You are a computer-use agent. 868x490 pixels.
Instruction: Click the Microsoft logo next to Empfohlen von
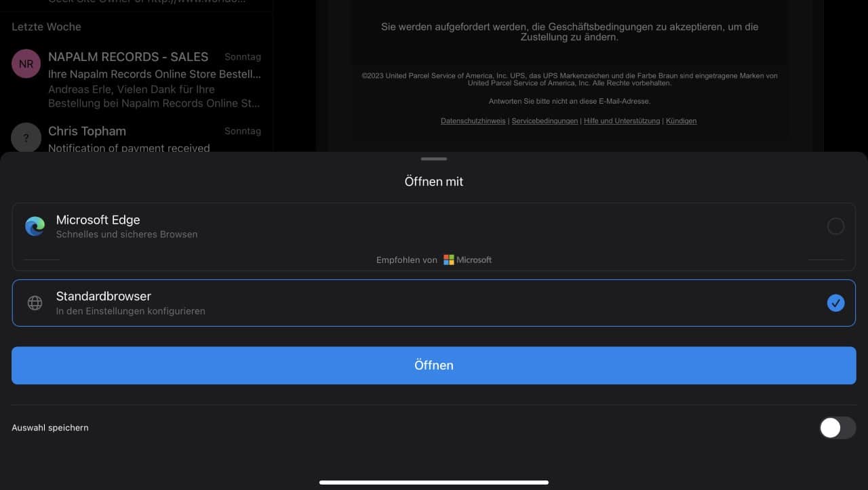[x=449, y=260]
